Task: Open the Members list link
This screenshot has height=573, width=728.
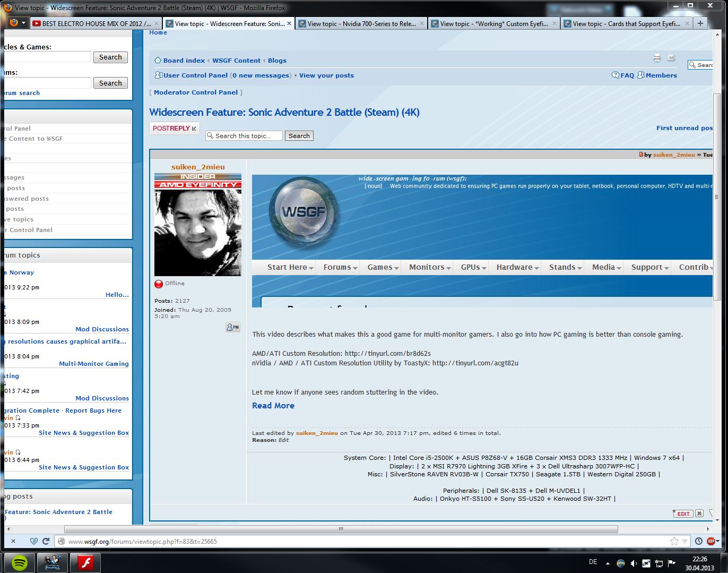Action: tap(661, 75)
